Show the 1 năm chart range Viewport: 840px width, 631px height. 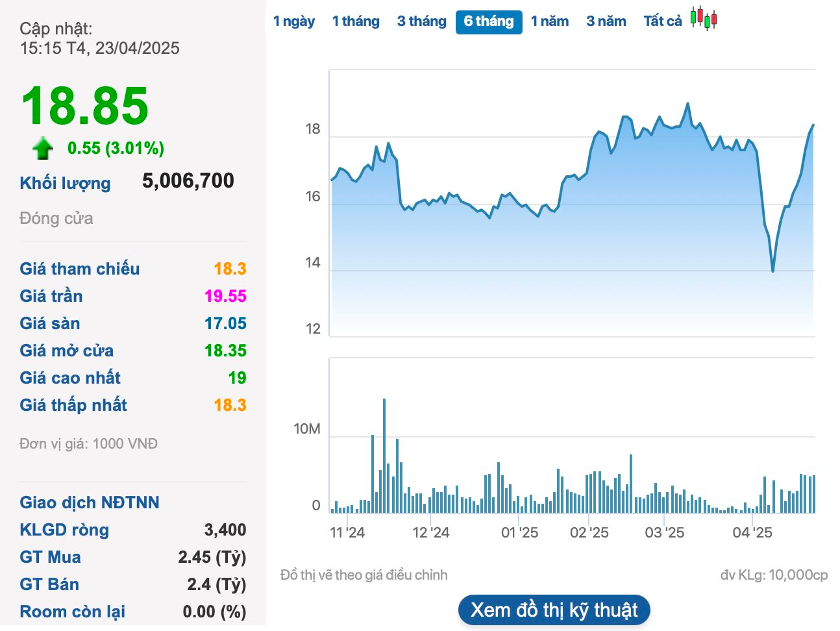click(x=549, y=21)
